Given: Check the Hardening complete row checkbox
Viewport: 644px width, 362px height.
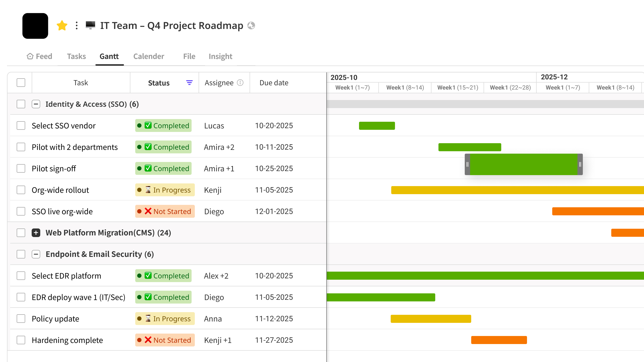Looking at the screenshot, I should (x=21, y=340).
